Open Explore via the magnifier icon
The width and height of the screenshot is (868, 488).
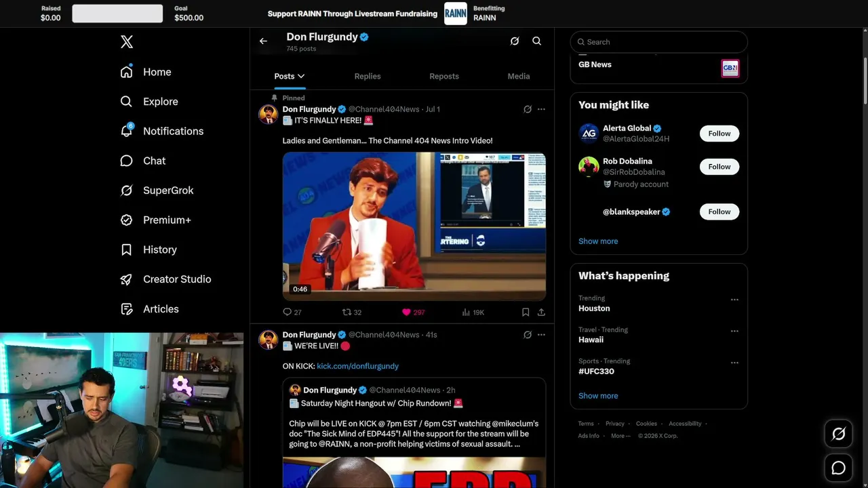tap(126, 102)
